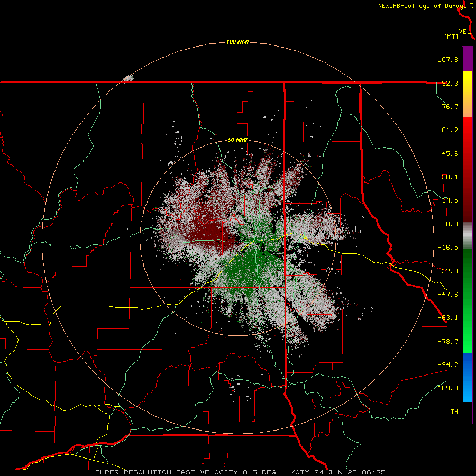The width and height of the screenshot is (476, 476).
Task: Click the [KT] units label
Action: (452, 36)
